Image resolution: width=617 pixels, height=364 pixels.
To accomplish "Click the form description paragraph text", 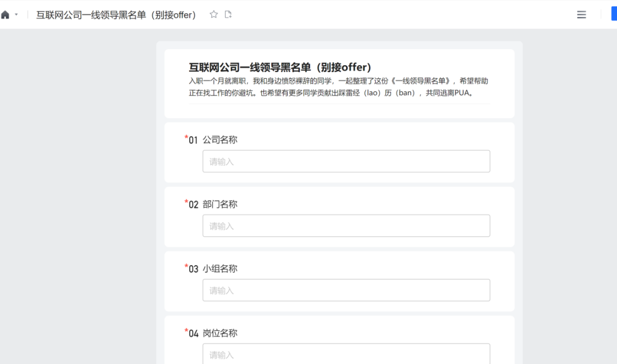I will pyautogui.click(x=338, y=87).
